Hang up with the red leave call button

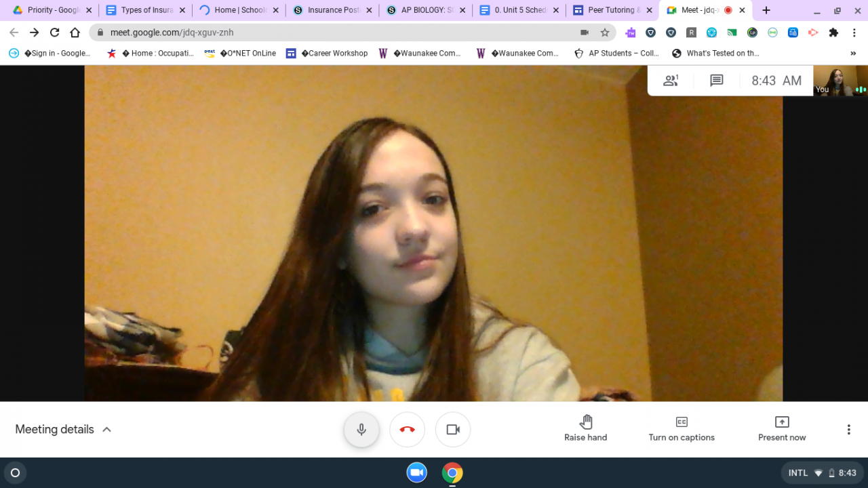coord(407,430)
